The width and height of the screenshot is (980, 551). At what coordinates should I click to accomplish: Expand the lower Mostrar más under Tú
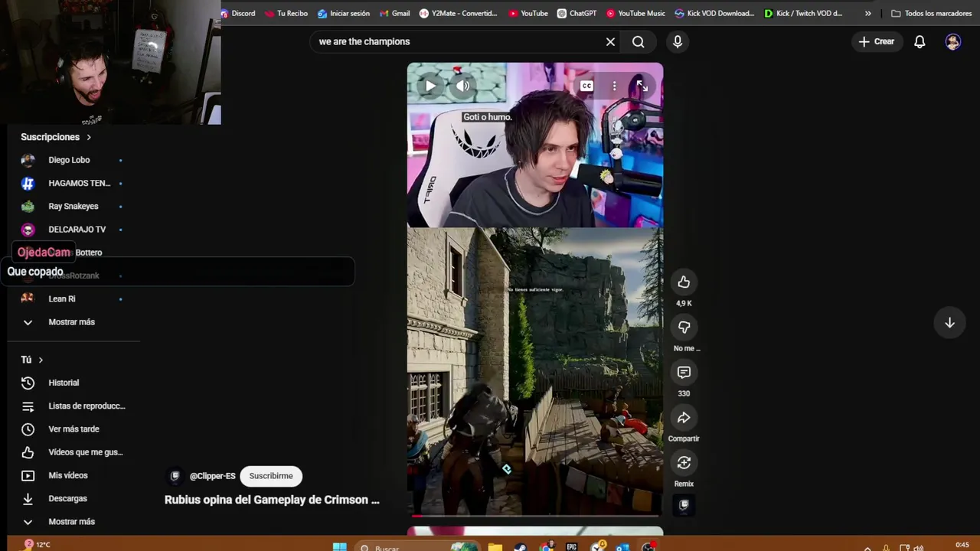72,522
